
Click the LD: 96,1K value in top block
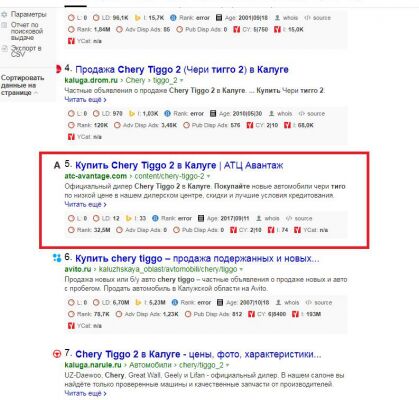tap(120, 18)
